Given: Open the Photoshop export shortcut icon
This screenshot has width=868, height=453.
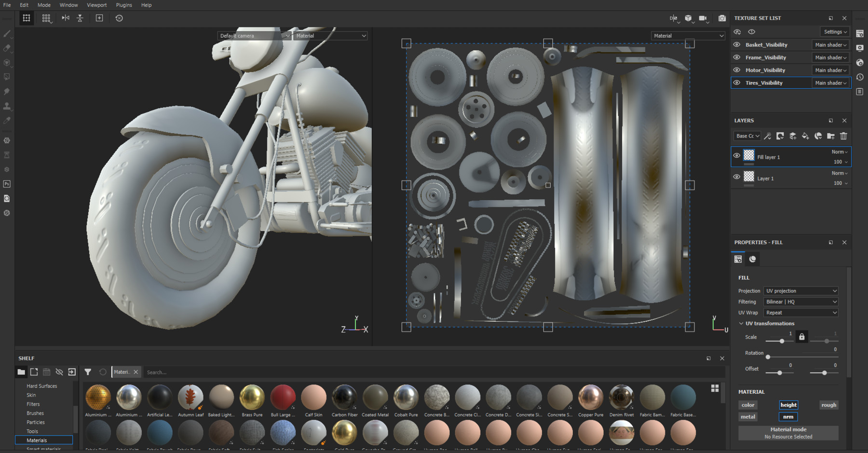Looking at the screenshot, I should pos(7,184).
